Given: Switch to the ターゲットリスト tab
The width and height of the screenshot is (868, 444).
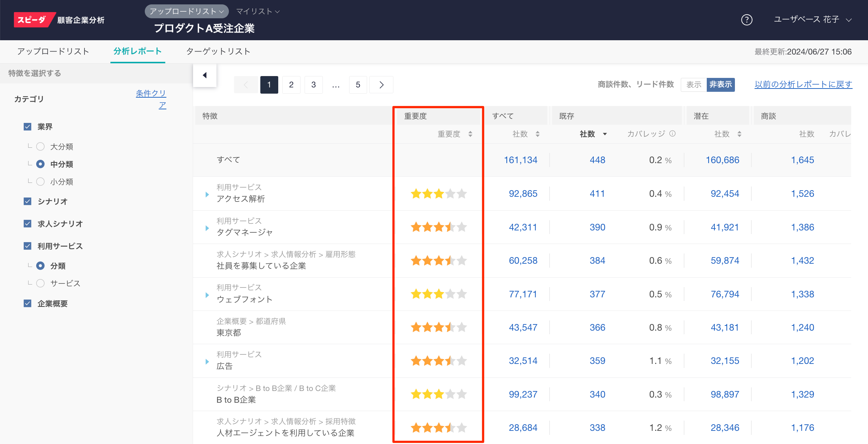Looking at the screenshot, I should [x=218, y=52].
